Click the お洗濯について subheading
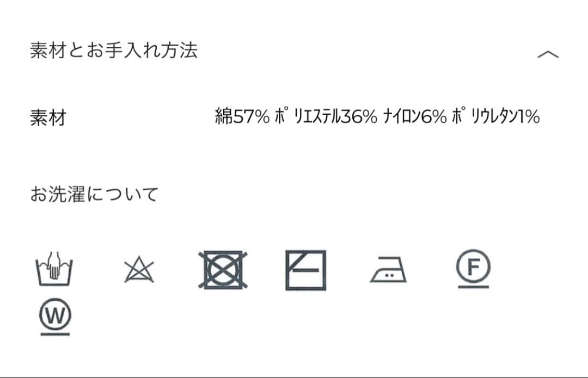The height and width of the screenshot is (378, 588). [94, 194]
